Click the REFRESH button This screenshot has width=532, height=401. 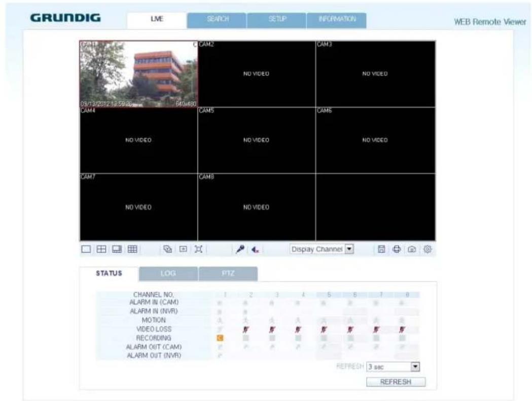coord(396,382)
